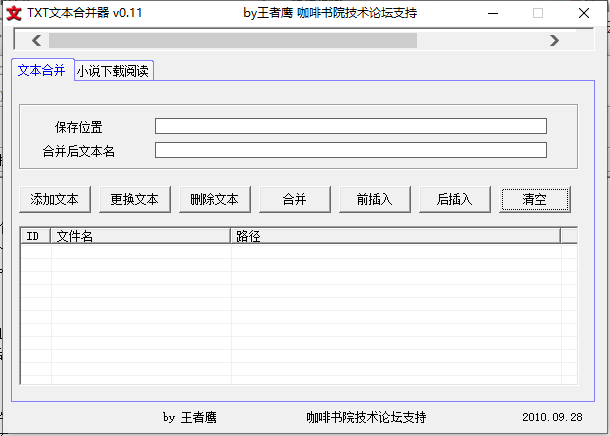The width and height of the screenshot is (610, 436).
Task: Focus the 保存位置 input field
Action: (x=350, y=126)
